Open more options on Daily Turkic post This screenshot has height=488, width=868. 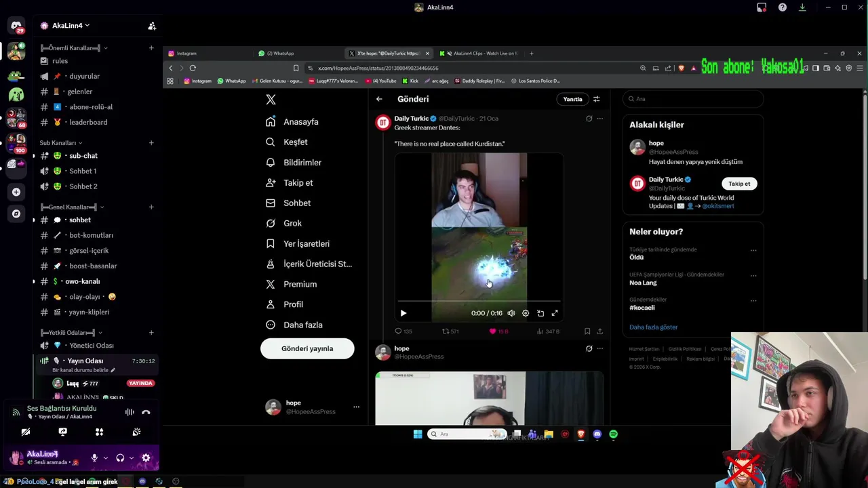point(599,119)
